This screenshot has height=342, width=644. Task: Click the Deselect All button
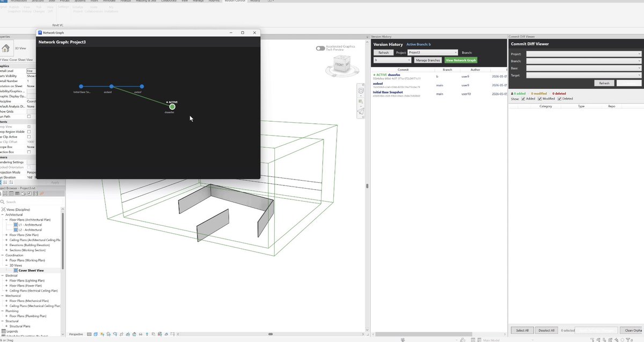point(546,330)
